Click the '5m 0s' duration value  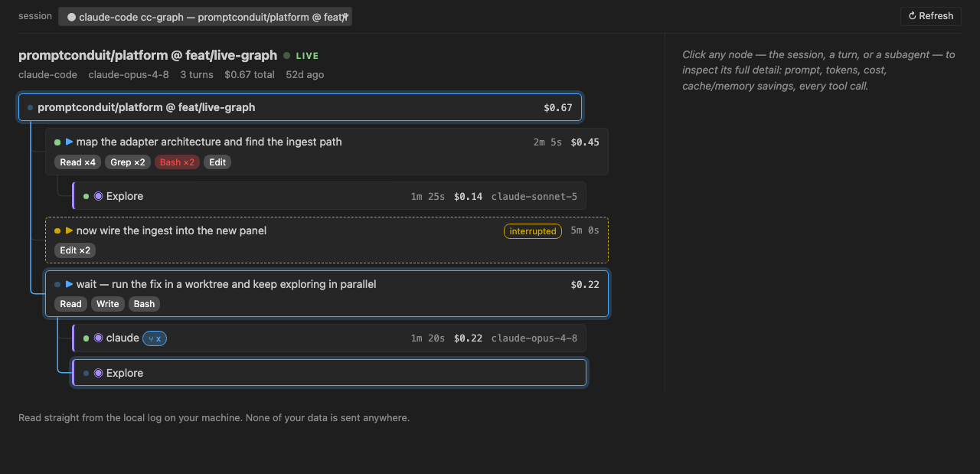click(x=585, y=230)
